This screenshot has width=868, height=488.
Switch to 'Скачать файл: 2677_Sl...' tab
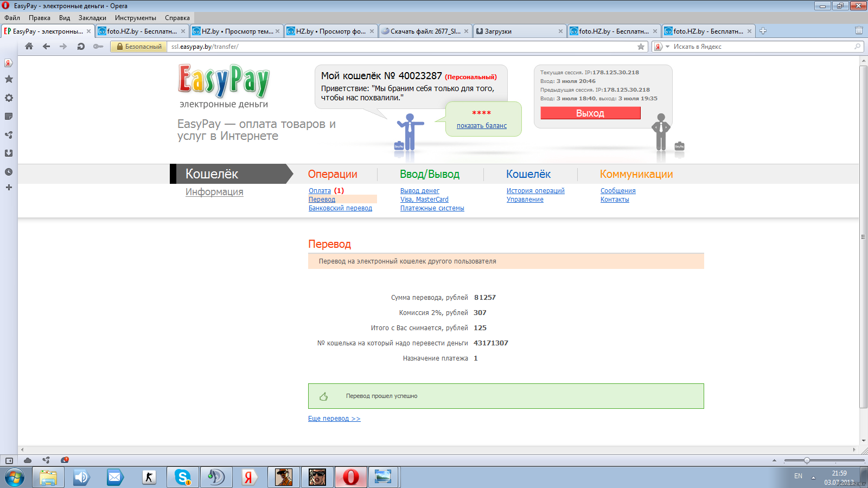click(425, 31)
